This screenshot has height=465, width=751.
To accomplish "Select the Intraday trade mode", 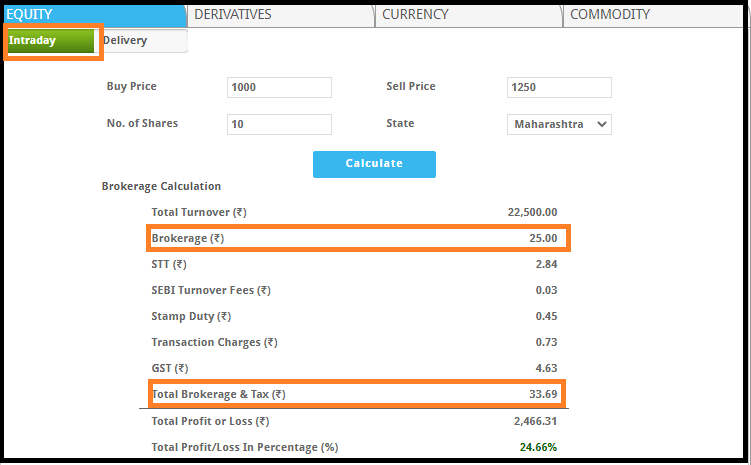I will [x=50, y=41].
